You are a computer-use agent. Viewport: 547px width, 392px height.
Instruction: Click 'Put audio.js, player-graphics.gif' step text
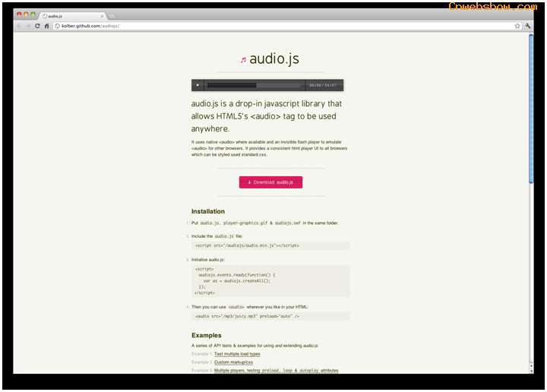[x=264, y=223]
